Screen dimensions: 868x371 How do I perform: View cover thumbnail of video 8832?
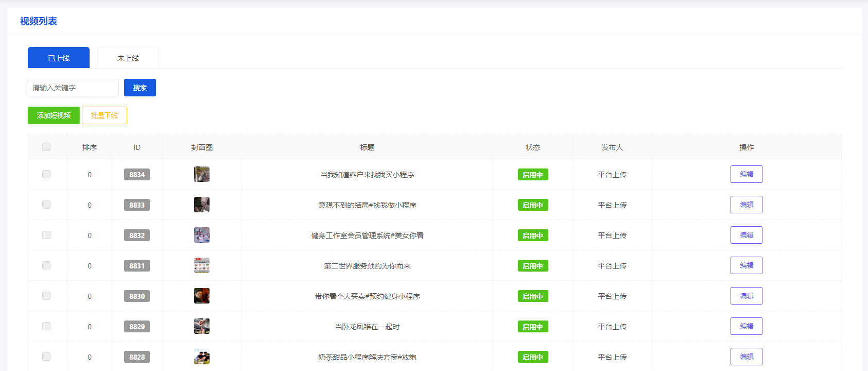201,235
